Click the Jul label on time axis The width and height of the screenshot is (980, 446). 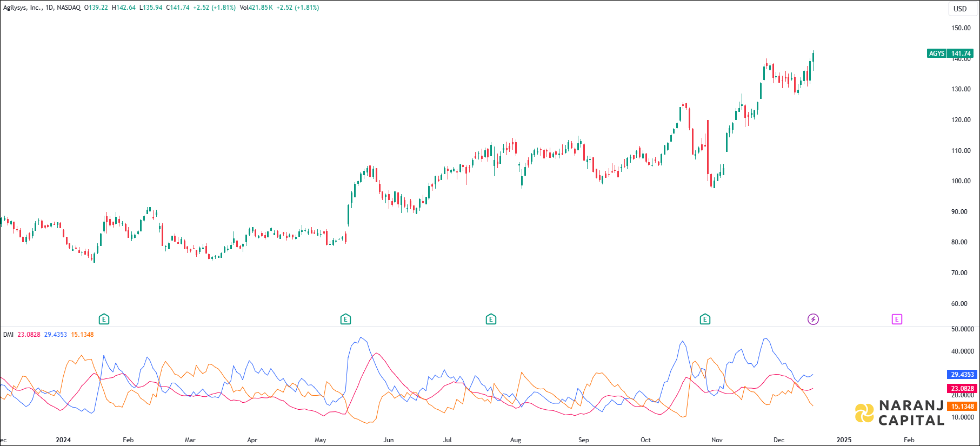(448, 440)
